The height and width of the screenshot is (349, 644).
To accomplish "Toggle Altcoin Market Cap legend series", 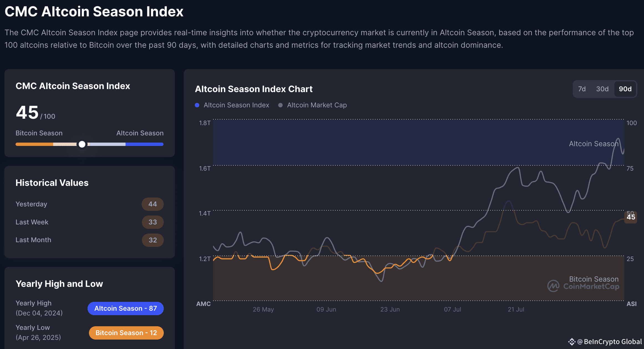I will [312, 105].
